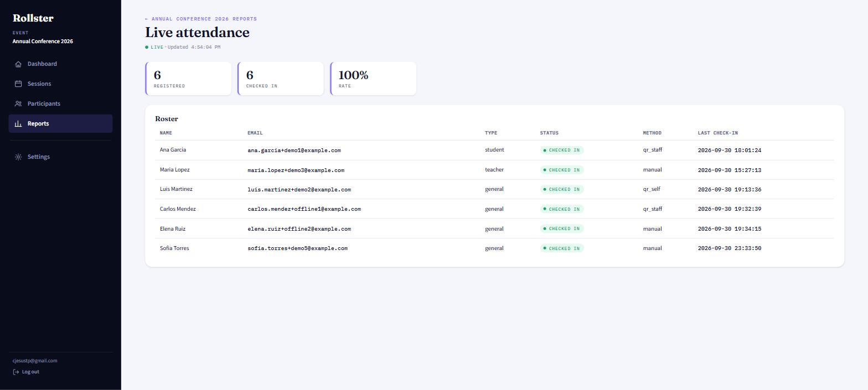Image resolution: width=868 pixels, height=390 pixels.
Task: Click the green LIVE status indicator
Action: (154, 47)
